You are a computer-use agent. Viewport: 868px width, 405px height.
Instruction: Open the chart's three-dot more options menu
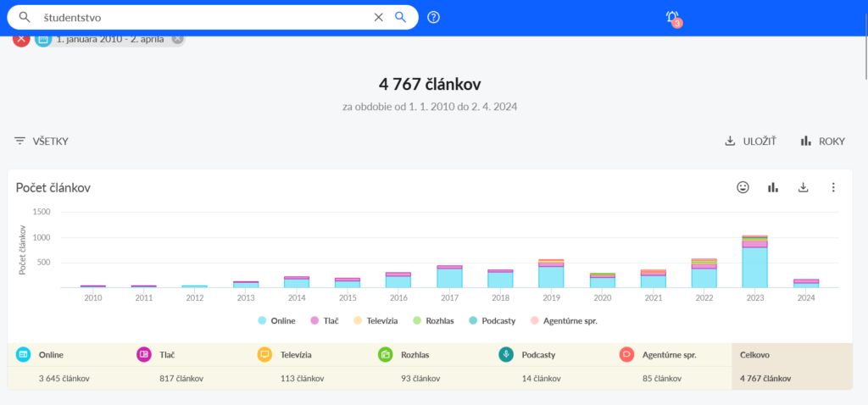[833, 187]
